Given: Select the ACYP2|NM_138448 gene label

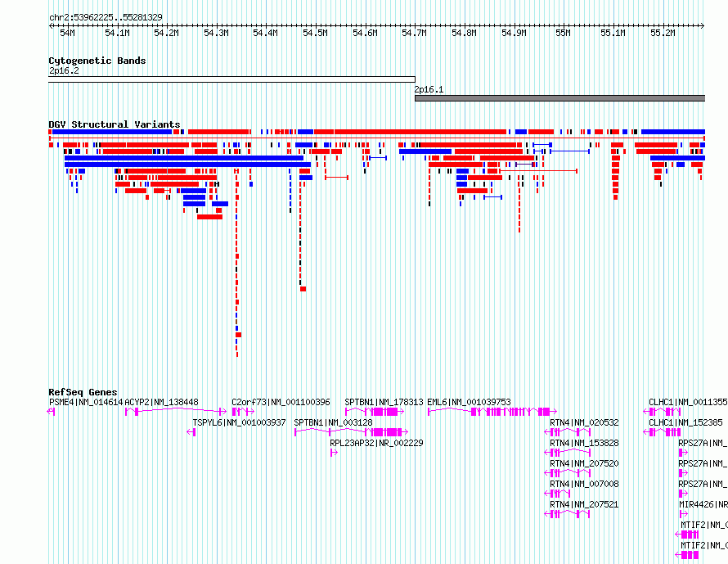Looking at the screenshot, I should click(162, 402).
